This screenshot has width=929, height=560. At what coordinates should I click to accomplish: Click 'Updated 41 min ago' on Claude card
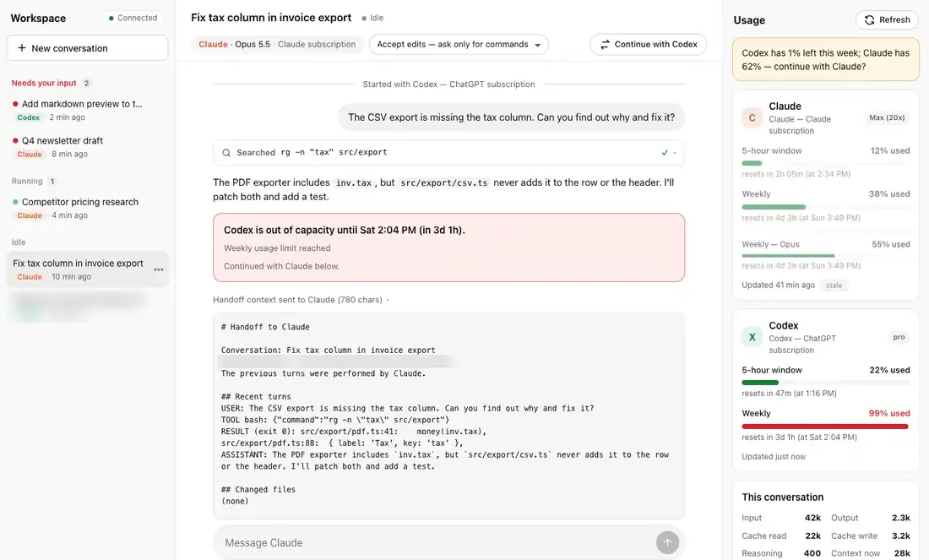point(778,285)
